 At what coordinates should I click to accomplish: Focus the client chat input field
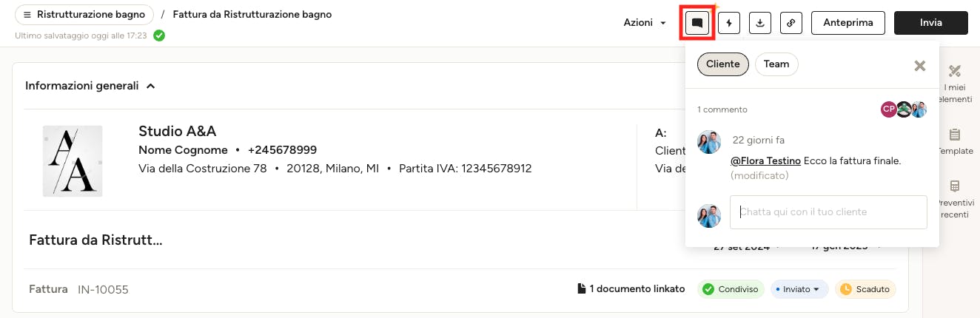click(x=828, y=212)
